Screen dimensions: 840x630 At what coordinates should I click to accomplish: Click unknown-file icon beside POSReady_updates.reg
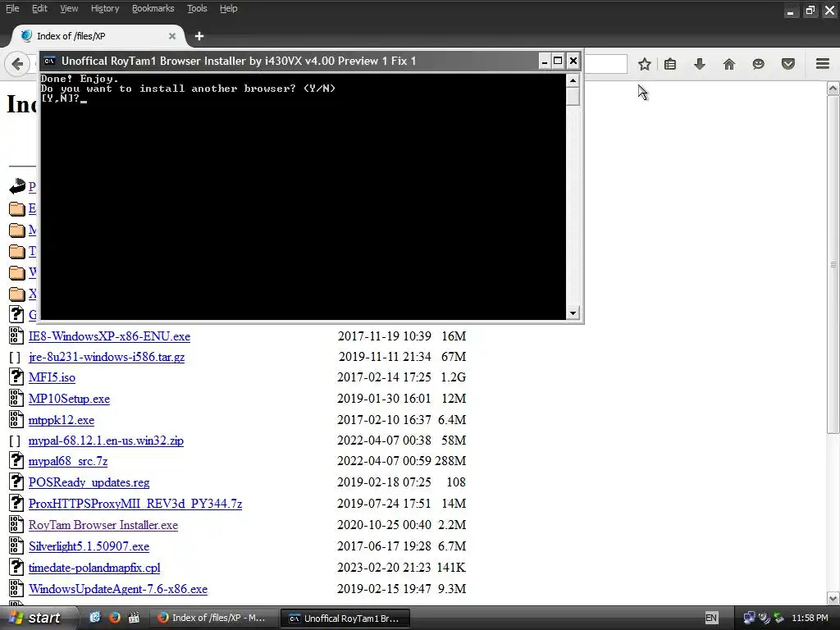16,482
